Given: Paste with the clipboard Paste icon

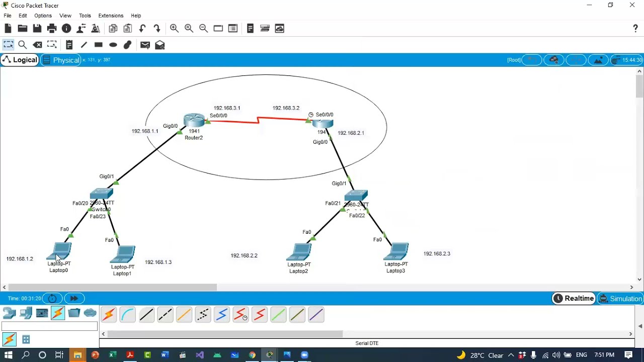Looking at the screenshot, I should [128, 29].
